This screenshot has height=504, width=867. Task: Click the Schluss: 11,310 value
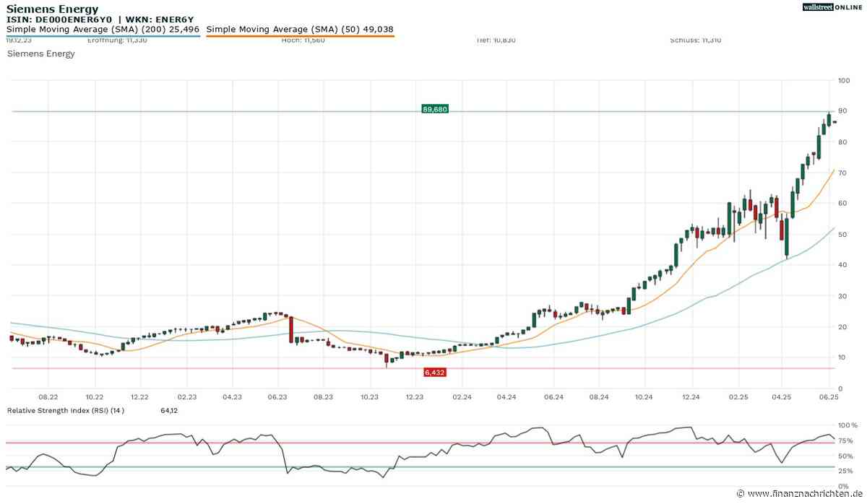tap(696, 40)
